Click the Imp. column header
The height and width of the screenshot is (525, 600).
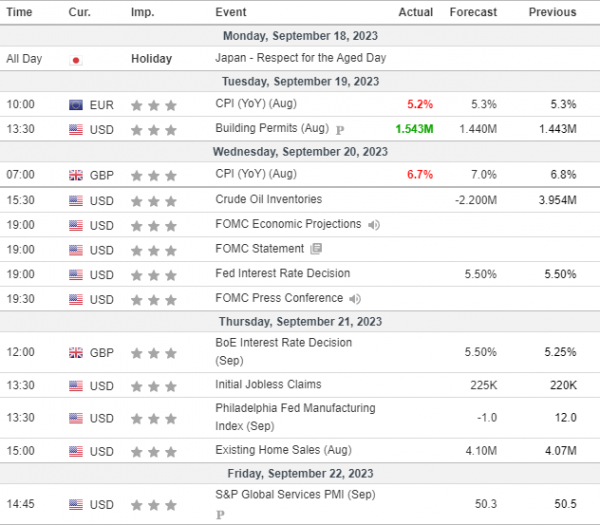point(142,12)
